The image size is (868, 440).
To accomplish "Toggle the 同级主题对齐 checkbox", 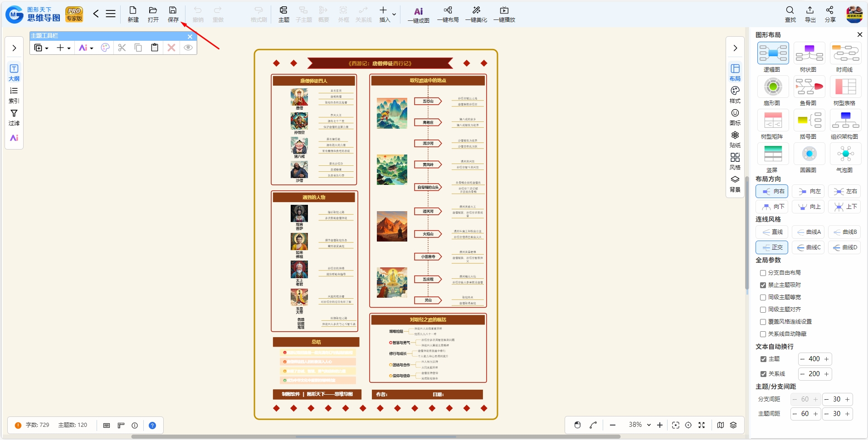I will click(763, 309).
